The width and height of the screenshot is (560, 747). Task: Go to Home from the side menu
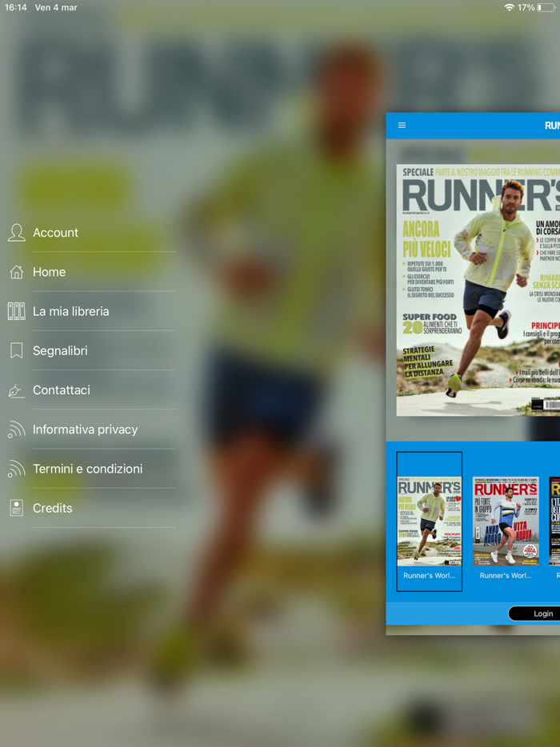point(91,272)
